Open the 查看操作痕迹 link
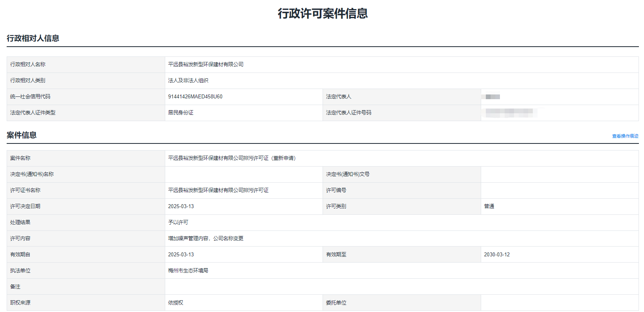The image size is (644, 312). click(625, 136)
